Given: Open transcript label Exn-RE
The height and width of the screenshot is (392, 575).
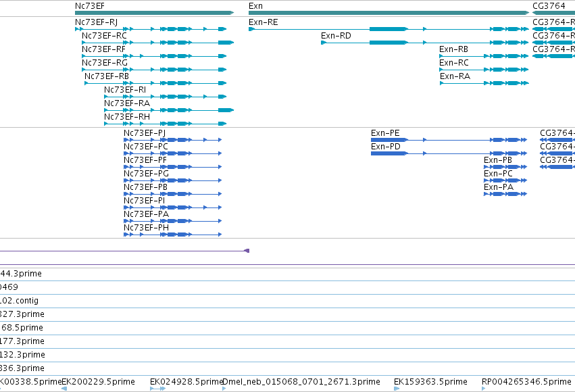Looking at the screenshot, I should (x=264, y=22).
